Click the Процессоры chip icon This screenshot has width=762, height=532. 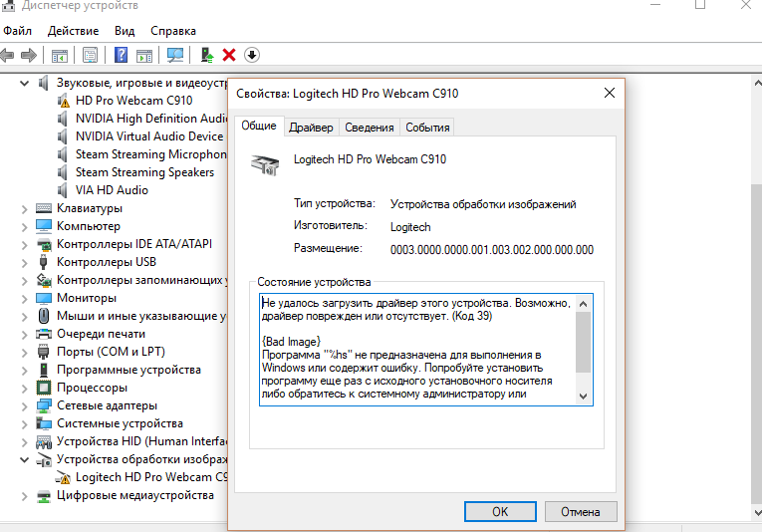point(44,388)
